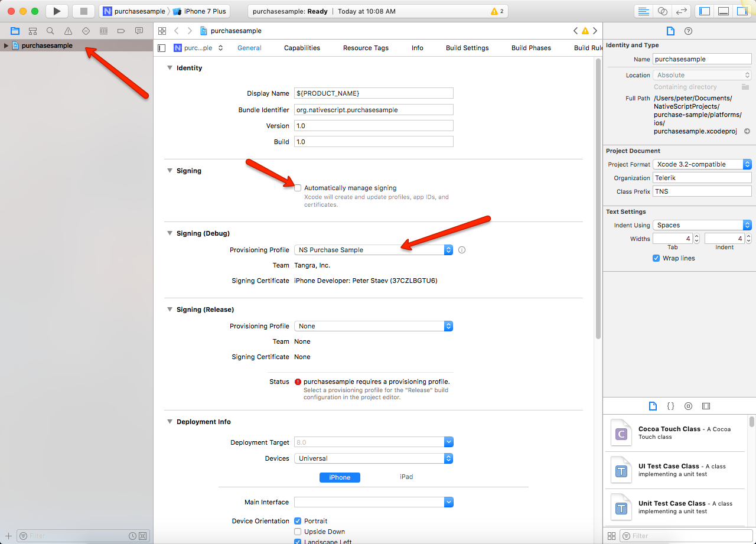Toggle the debug area
Image resolution: width=756 pixels, height=544 pixels.
(x=723, y=11)
